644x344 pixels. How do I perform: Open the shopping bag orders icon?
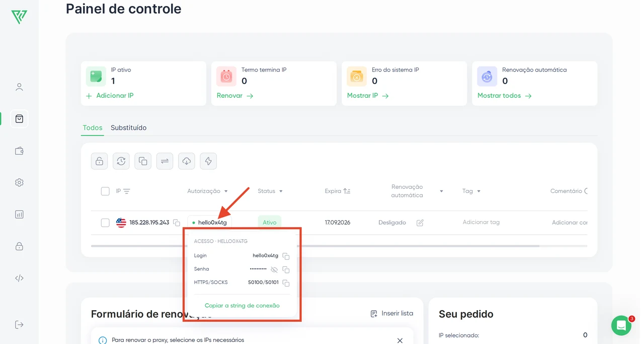pos(19,119)
